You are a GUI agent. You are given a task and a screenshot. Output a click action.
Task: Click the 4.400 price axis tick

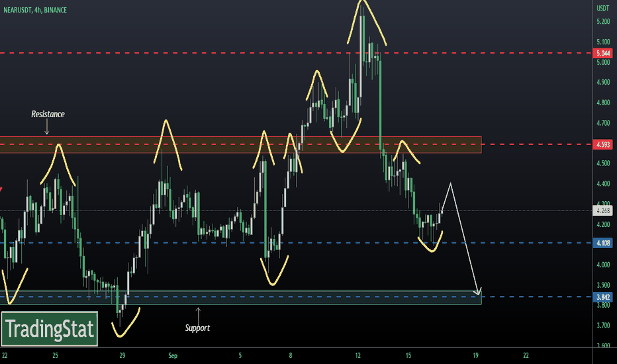click(603, 184)
